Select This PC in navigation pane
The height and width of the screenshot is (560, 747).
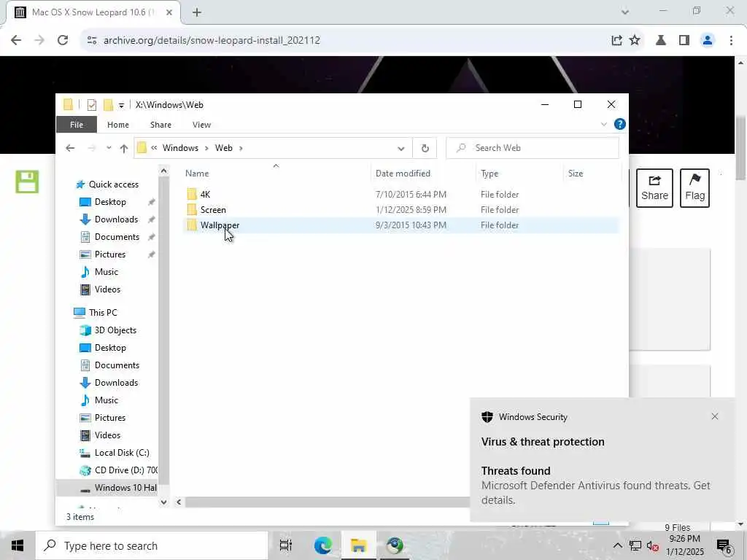pyautogui.click(x=102, y=312)
